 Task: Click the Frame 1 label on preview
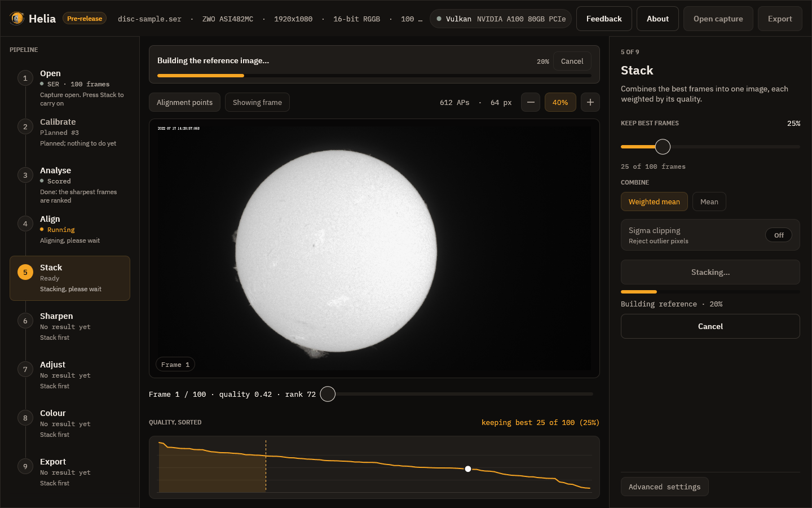click(175, 365)
